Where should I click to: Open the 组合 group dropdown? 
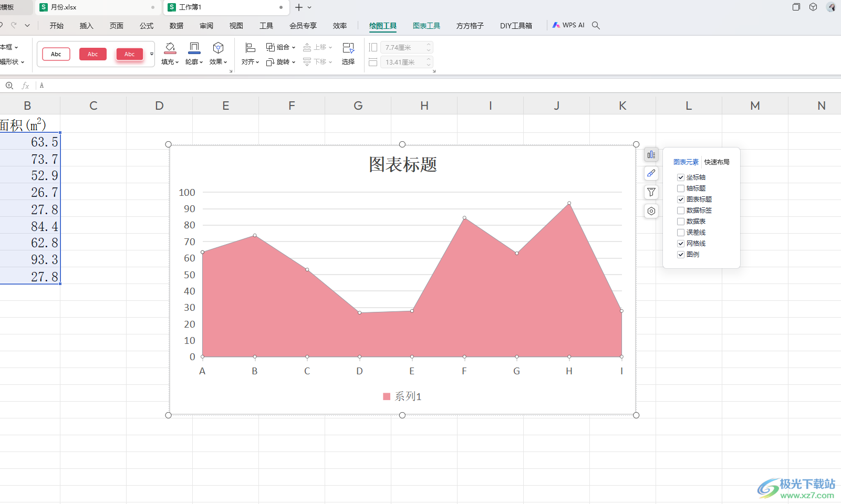pyautogui.click(x=281, y=47)
